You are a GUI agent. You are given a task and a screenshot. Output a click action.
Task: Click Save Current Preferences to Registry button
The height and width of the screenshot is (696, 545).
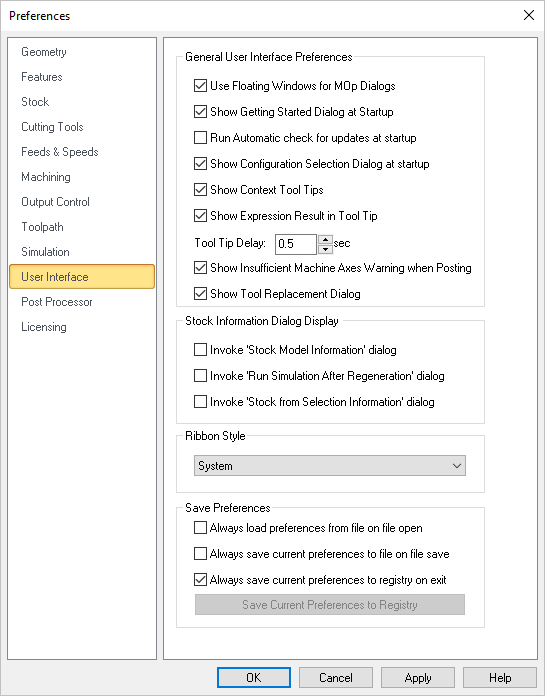tap(330, 605)
